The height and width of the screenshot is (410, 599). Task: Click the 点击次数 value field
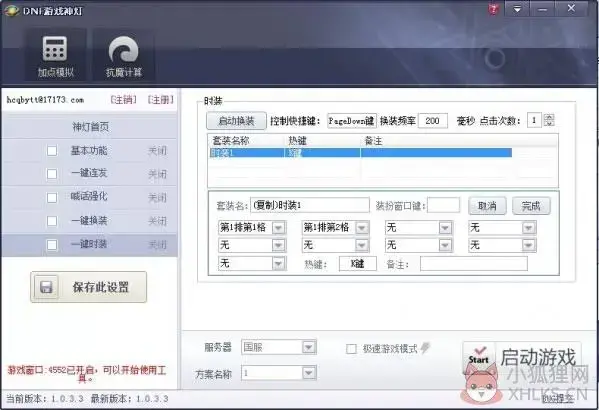pos(534,120)
